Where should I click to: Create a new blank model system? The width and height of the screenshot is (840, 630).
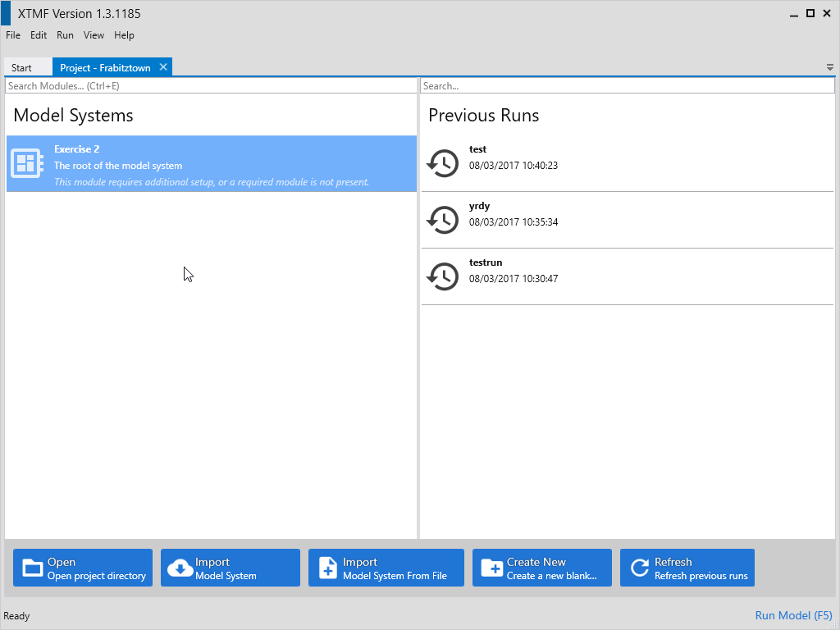tap(542, 568)
